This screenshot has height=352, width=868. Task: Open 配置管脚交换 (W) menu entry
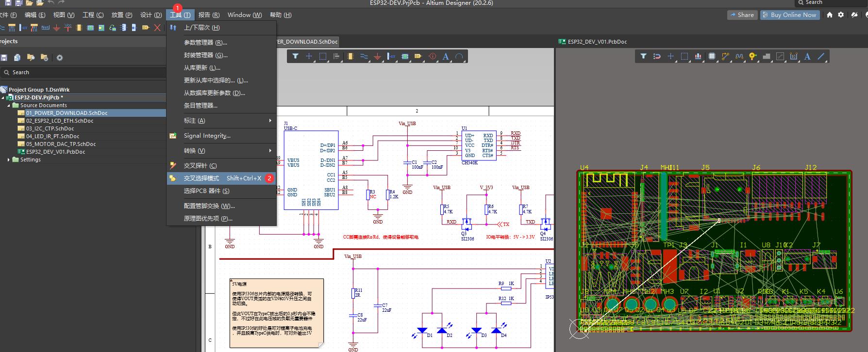pos(221,206)
